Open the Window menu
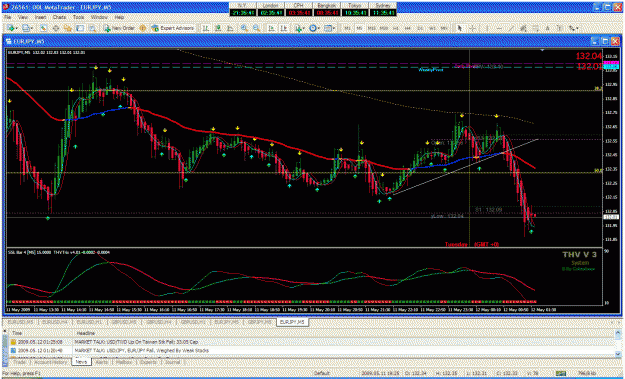This screenshot has height=379, width=625. coord(99,18)
